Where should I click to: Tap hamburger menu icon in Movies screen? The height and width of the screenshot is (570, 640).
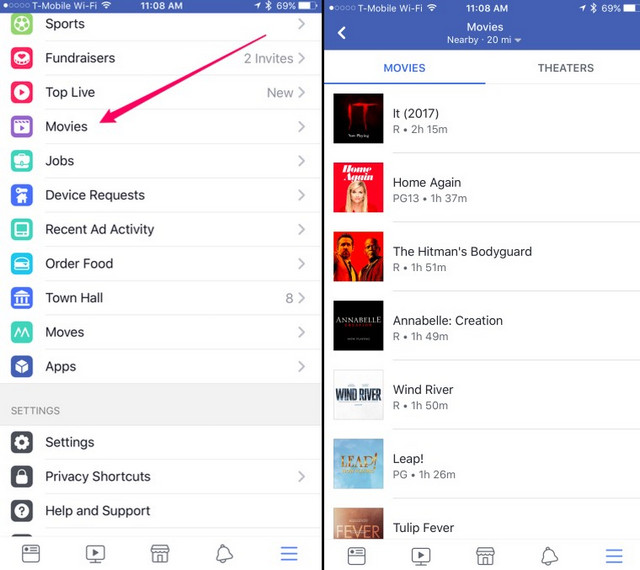pos(614,556)
